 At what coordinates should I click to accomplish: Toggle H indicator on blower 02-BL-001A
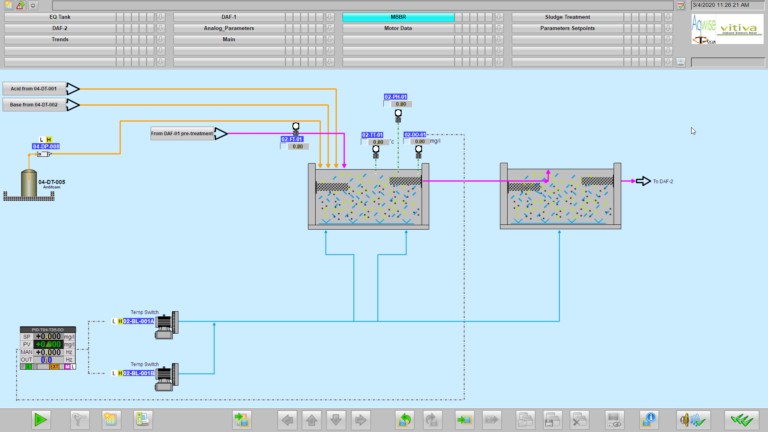(x=120, y=321)
